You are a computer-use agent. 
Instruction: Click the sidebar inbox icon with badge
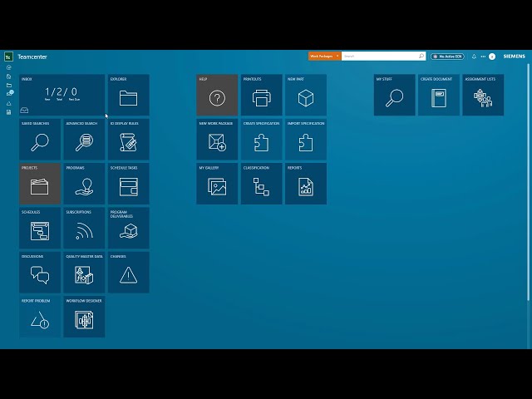9,94
